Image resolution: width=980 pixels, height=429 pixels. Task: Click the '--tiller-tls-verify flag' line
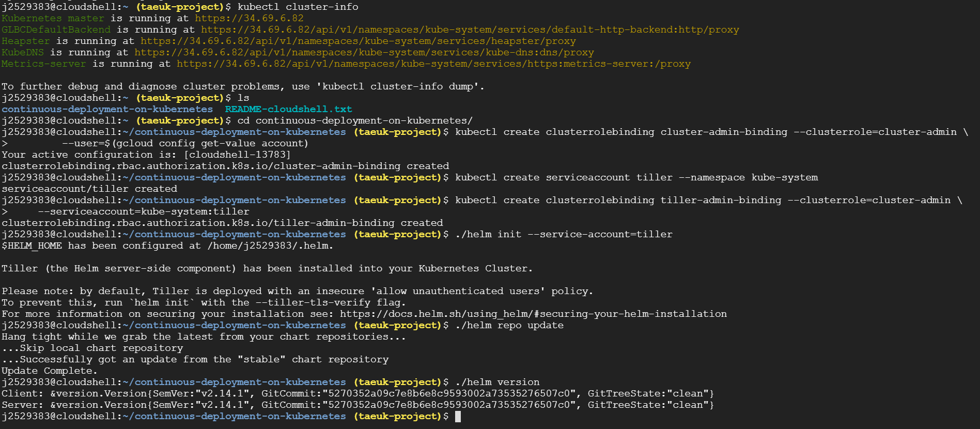tap(204, 302)
